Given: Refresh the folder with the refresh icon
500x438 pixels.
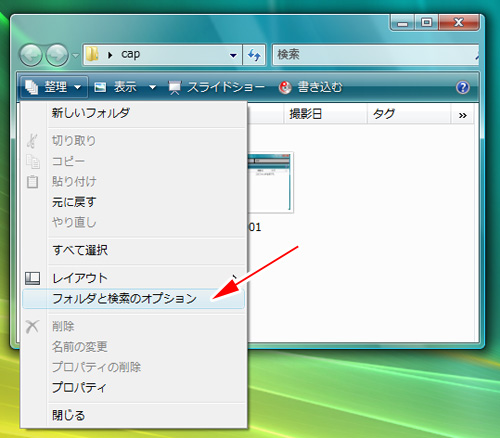Looking at the screenshot, I should coord(254,55).
